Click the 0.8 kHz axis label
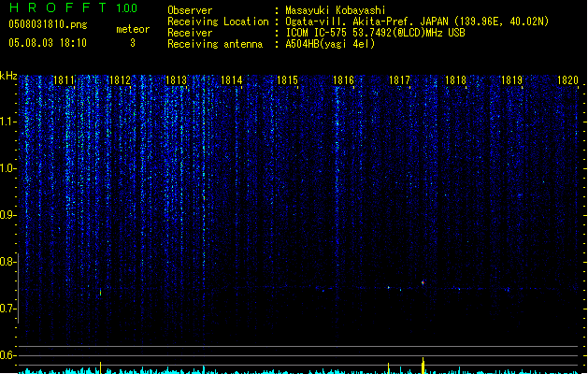The height and width of the screenshot is (374, 588). (x=8, y=262)
